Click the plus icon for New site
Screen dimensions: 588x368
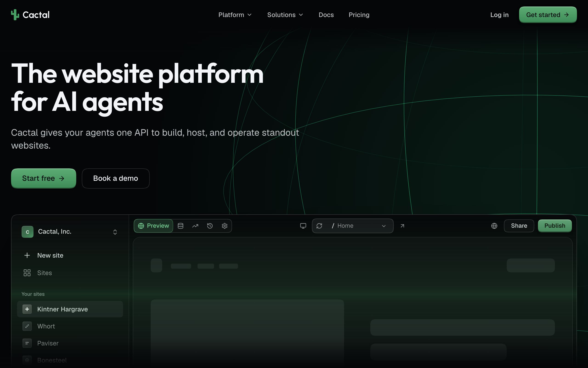tap(27, 255)
